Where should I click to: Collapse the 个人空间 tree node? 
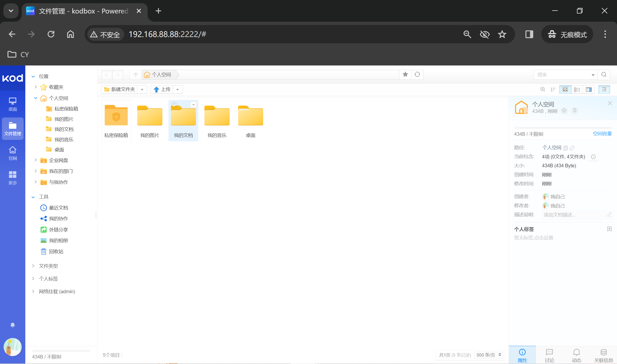36,98
